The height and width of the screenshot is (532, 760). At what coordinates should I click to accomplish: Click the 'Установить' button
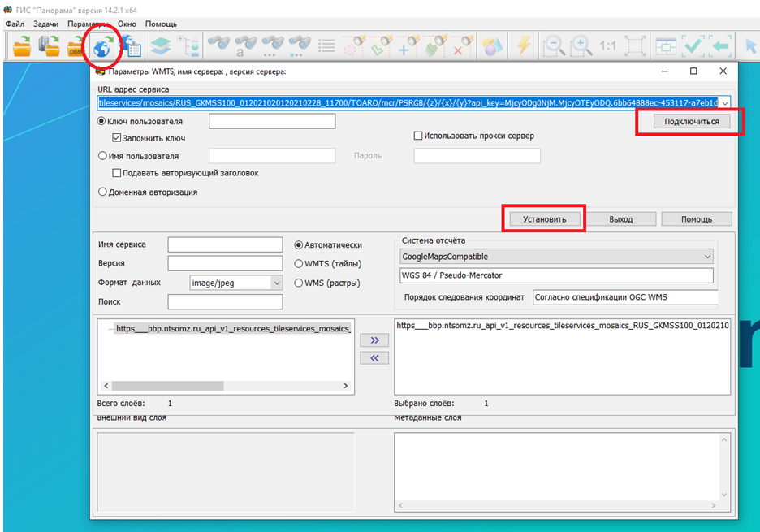pos(543,219)
